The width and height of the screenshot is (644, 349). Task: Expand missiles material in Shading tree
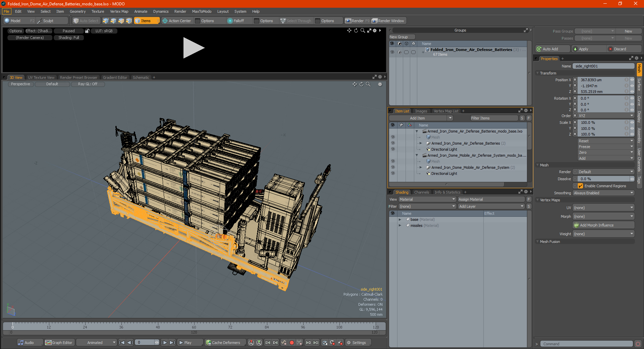(400, 226)
